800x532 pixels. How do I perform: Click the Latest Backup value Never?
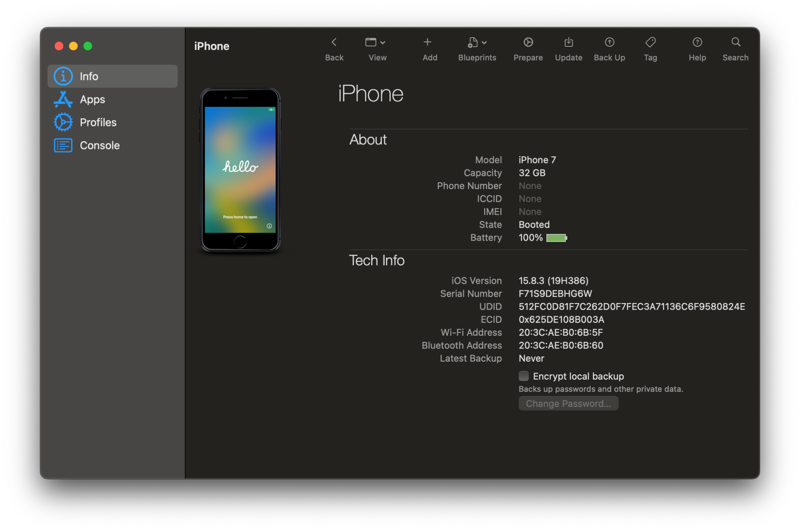click(x=531, y=359)
